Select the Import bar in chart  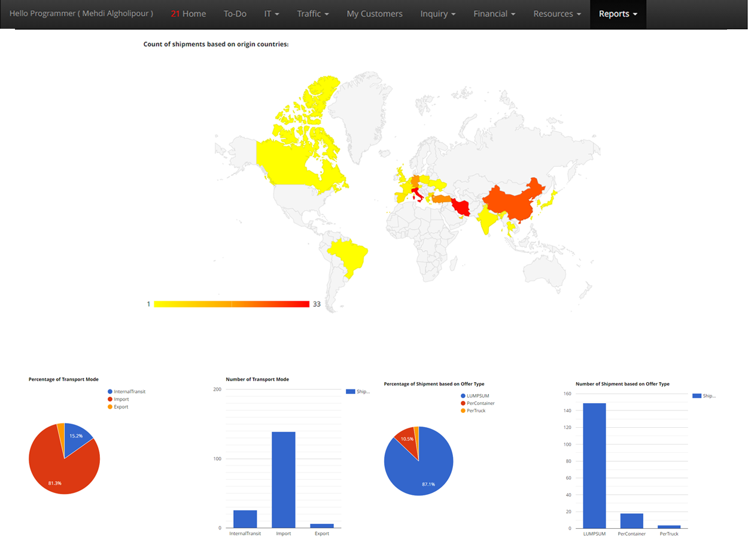coord(284,479)
